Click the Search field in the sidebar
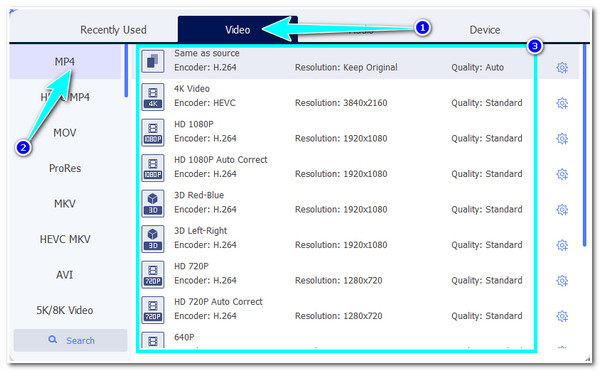This screenshot has height=371, width=600. click(x=70, y=340)
